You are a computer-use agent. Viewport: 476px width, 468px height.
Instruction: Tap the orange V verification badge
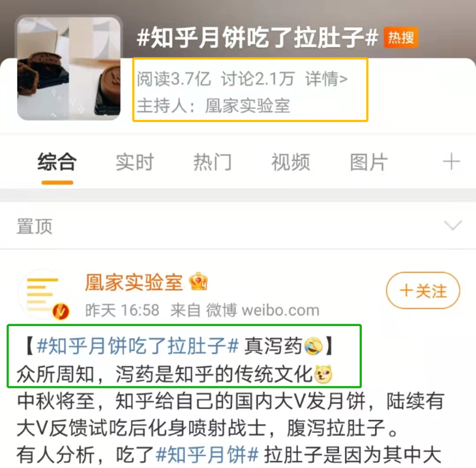61,311
